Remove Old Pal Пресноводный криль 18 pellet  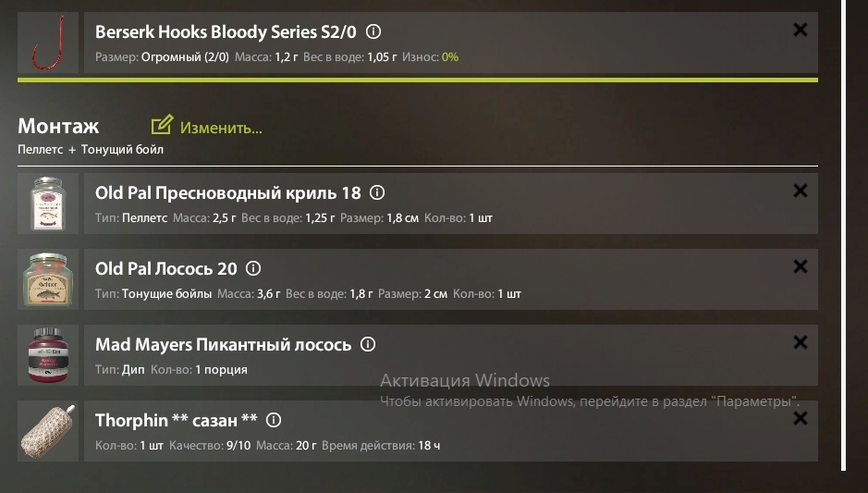coord(800,191)
